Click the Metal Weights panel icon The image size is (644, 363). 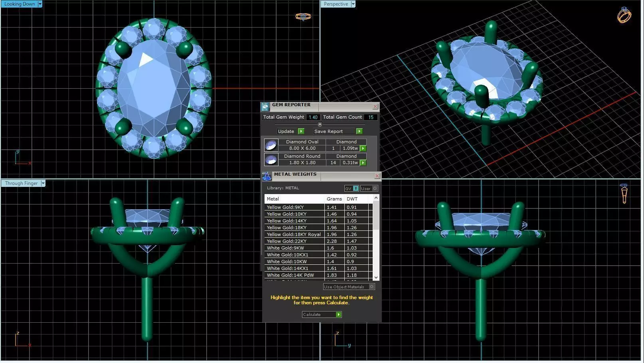coord(267,176)
